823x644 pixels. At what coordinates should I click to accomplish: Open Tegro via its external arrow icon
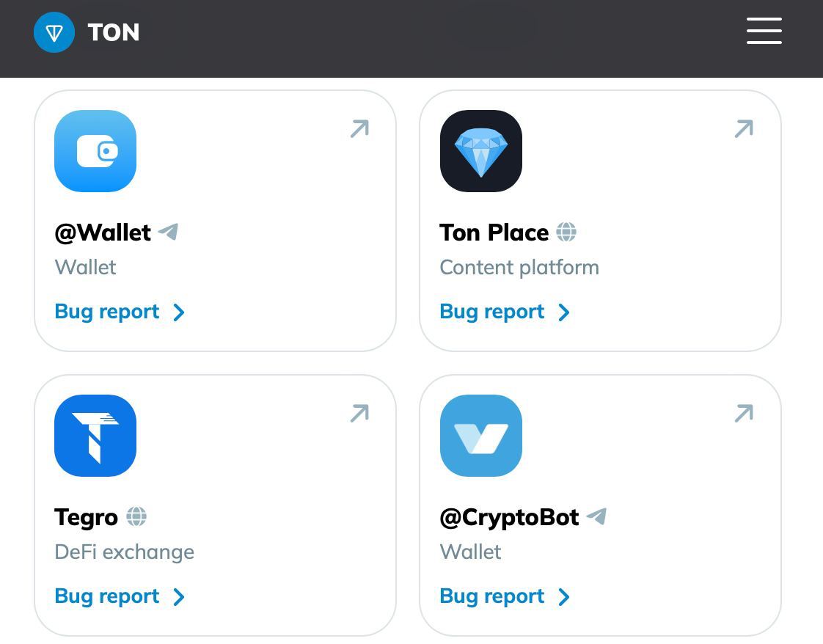point(359,414)
